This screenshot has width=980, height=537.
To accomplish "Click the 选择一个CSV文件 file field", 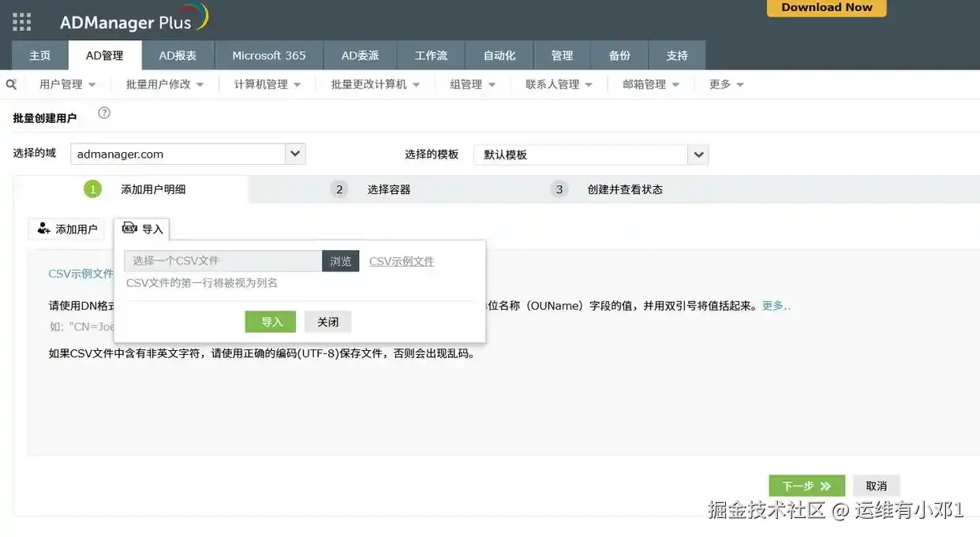I will tap(223, 261).
